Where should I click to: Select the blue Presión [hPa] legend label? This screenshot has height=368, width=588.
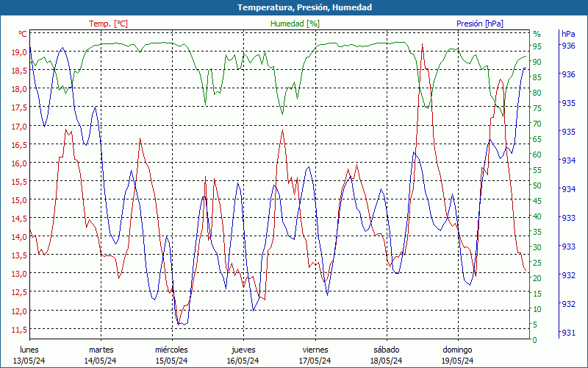coord(480,24)
